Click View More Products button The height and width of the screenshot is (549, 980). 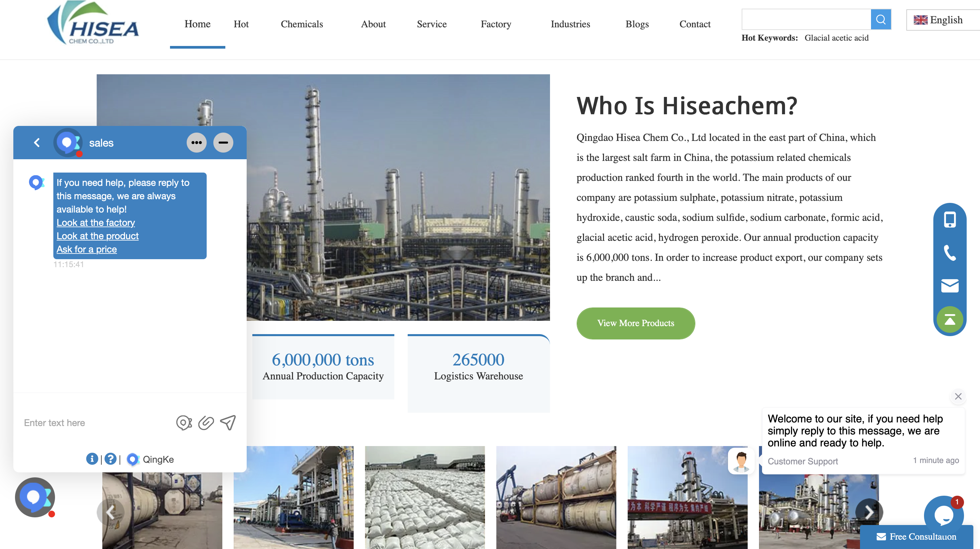(x=635, y=323)
